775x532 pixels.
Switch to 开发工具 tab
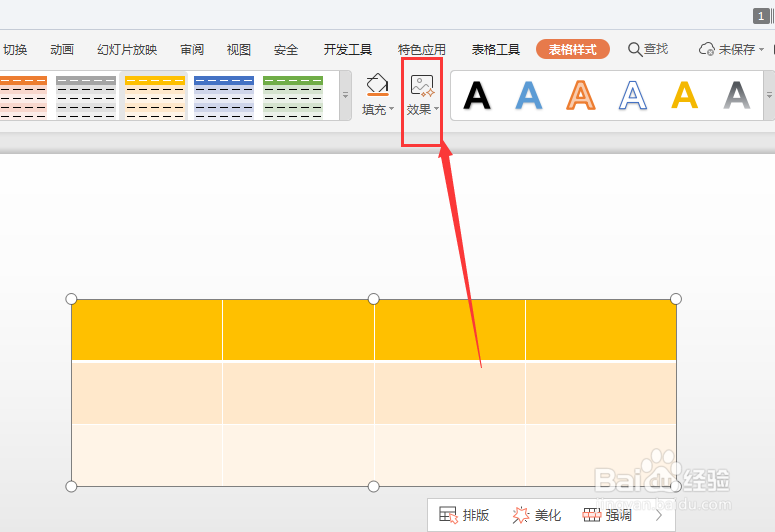(347, 49)
